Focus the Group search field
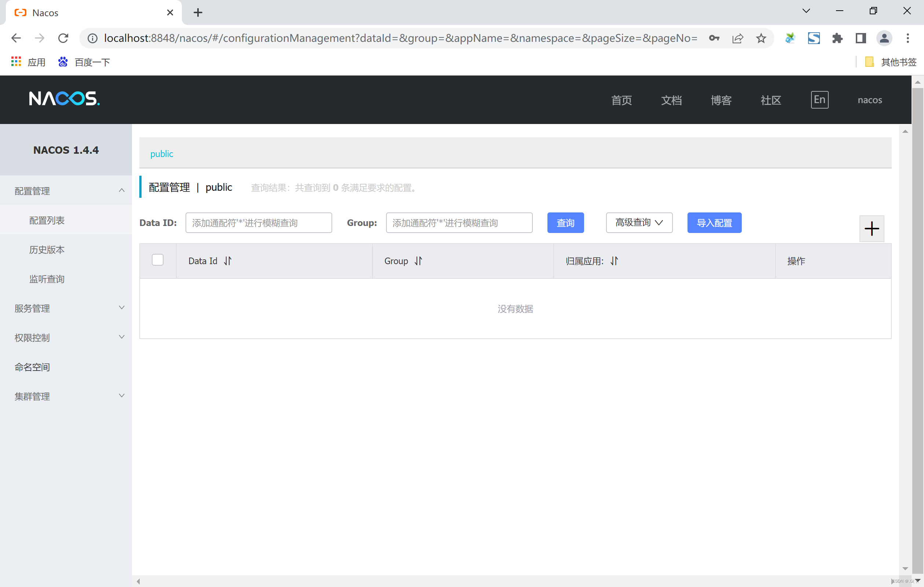Viewport: 924px width, 587px height. click(x=459, y=223)
